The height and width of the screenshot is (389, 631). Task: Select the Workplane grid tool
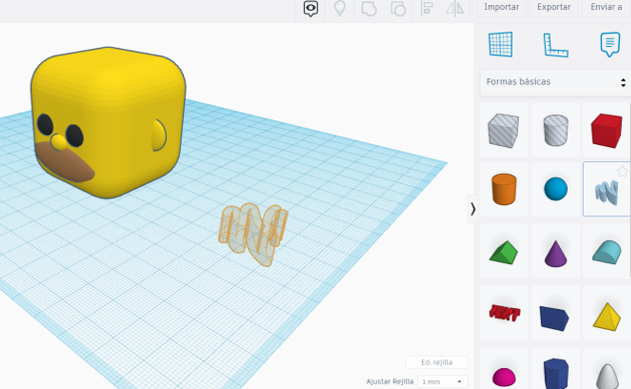tap(501, 44)
